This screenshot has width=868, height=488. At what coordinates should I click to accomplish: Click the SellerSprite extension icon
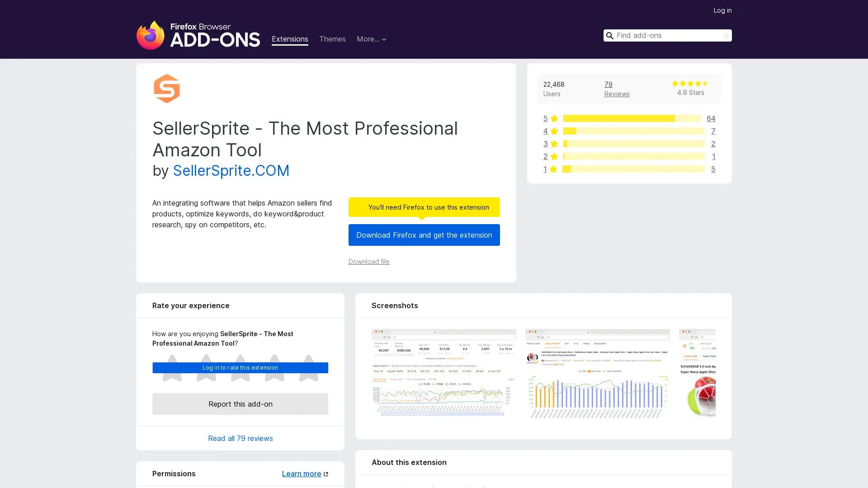coord(167,89)
